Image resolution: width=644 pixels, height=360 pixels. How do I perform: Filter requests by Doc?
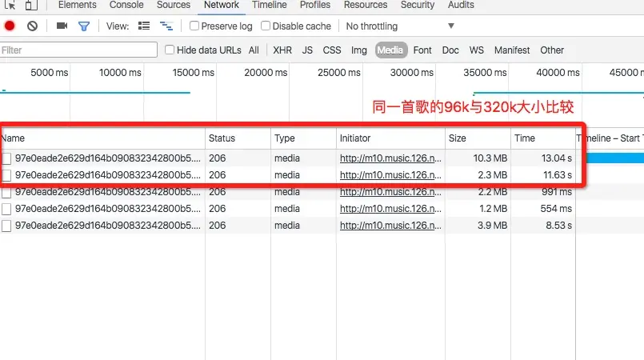tap(450, 50)
